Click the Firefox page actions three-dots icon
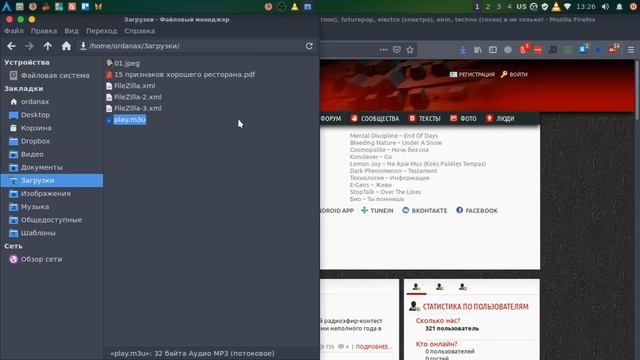The image size is (640, 360). coord(383,50)
